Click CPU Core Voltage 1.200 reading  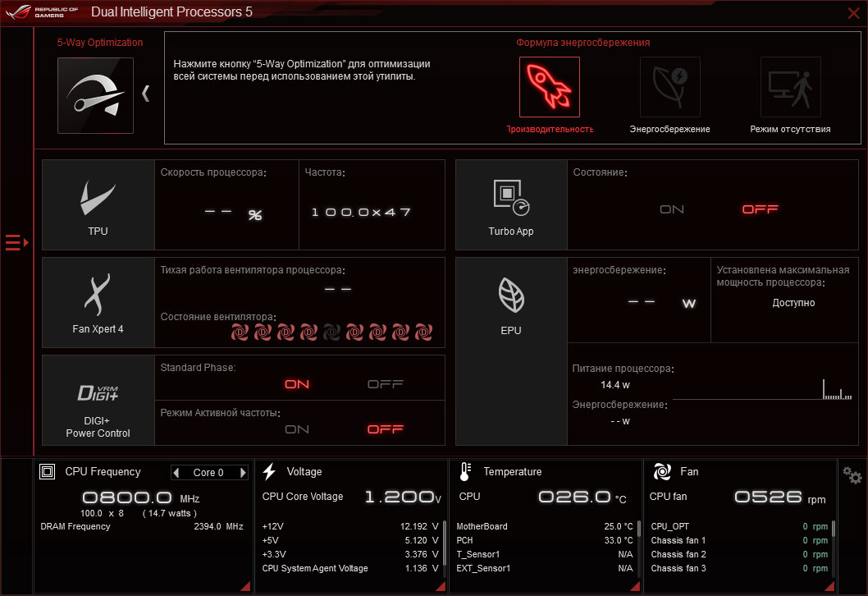(x=403, y=497)
